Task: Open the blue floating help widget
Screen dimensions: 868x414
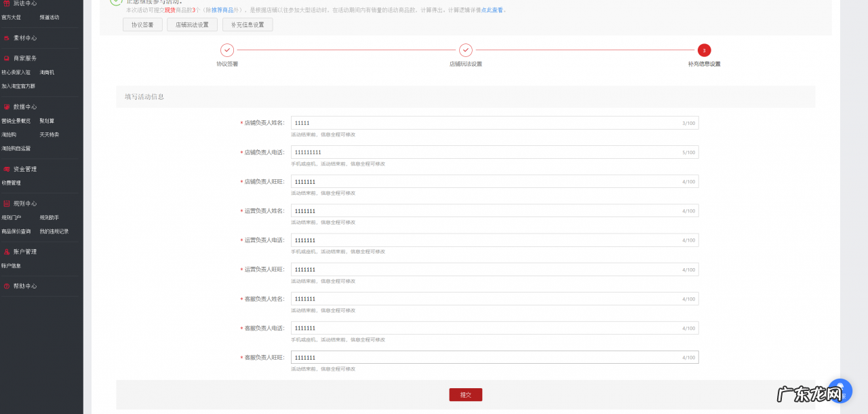Action: [x=840, y=392]
